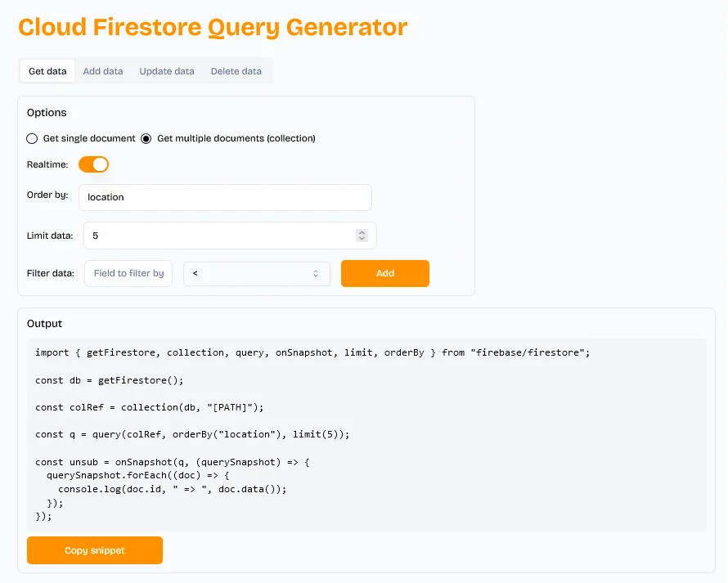
Task: Select the Get data tab
Action: [x=47, y=71]
